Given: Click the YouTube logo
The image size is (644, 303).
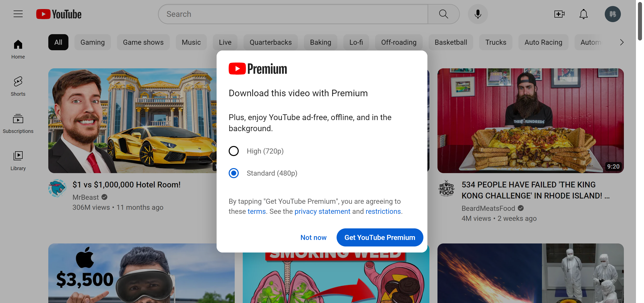Looking at the screenshot, I should (58, 14).
